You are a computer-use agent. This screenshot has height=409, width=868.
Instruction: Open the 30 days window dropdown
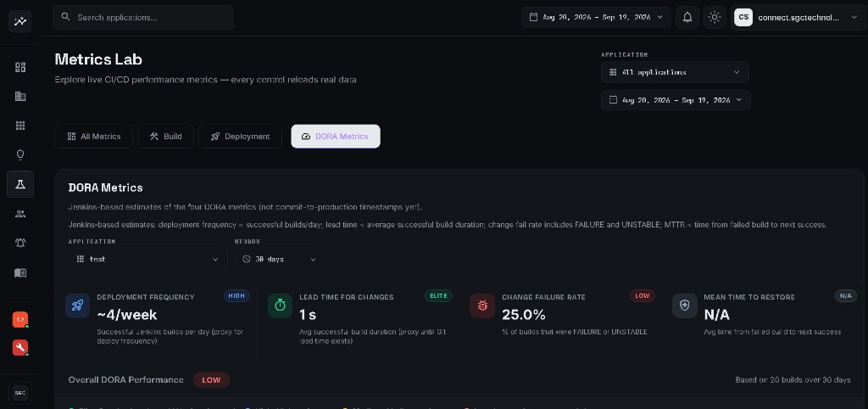click(280, 259)
